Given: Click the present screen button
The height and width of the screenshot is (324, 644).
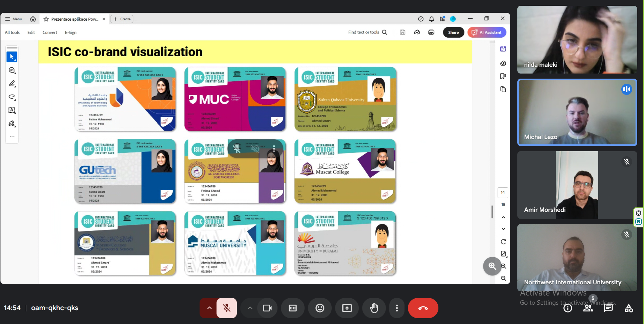Looking at the screenshot, I should point(347,308).
